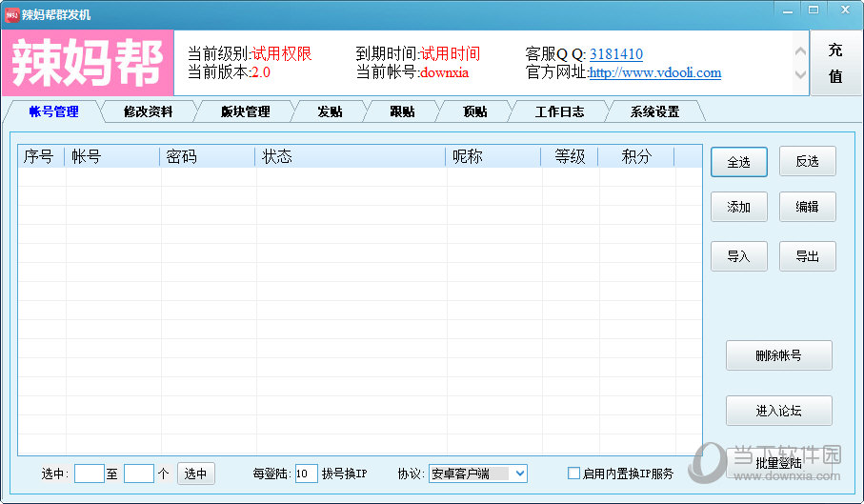Open customer service QQ link 3181410
Screen dimensions: 864x504
pyautogui.click(x=616, y=54)
